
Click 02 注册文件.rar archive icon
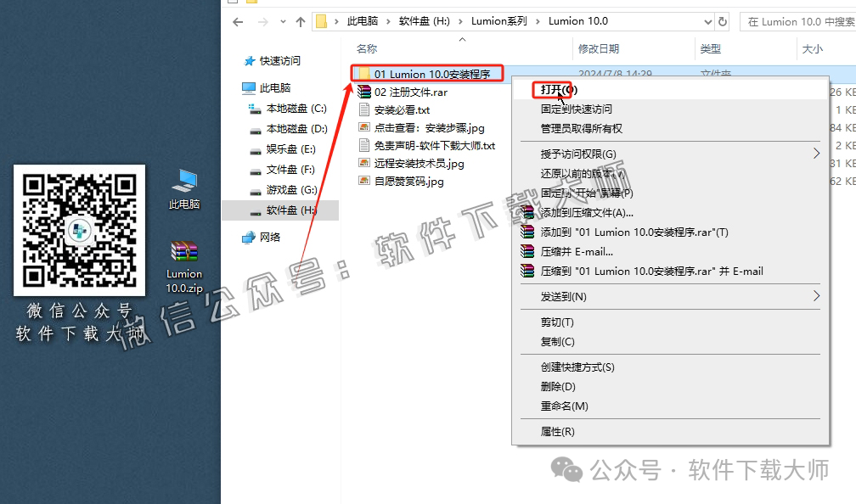[x=364, y=92]
